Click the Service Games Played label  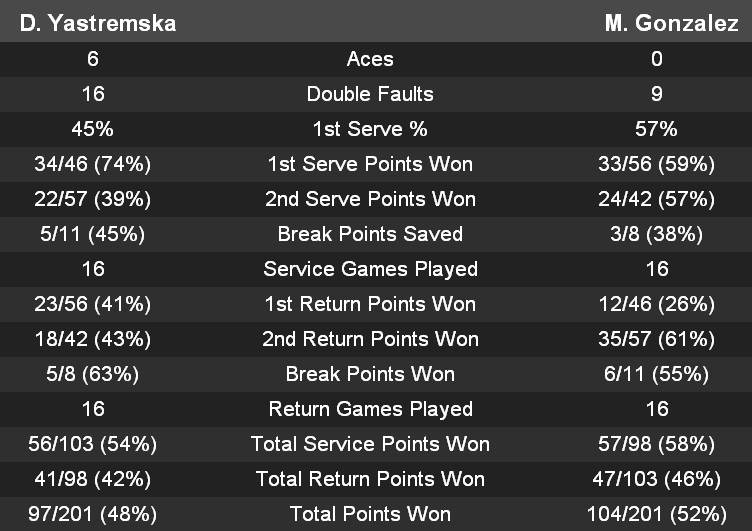(370, 269)
